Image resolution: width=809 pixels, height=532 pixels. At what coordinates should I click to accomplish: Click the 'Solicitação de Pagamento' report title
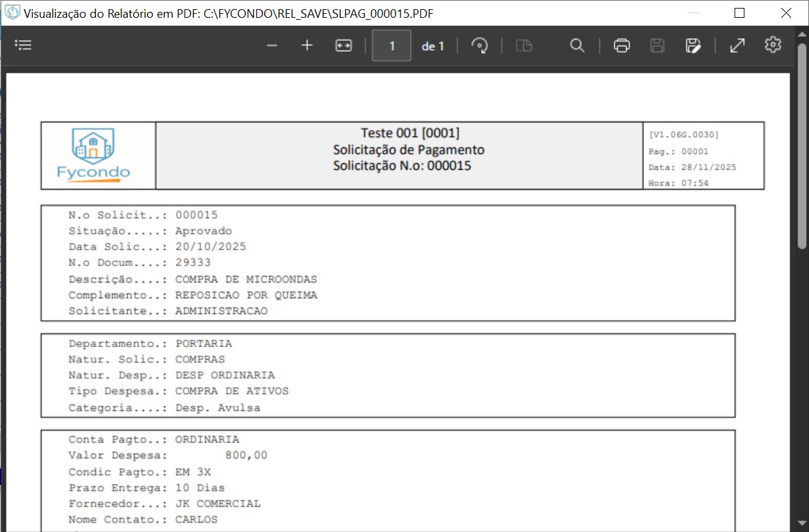(x=408, y=149)
